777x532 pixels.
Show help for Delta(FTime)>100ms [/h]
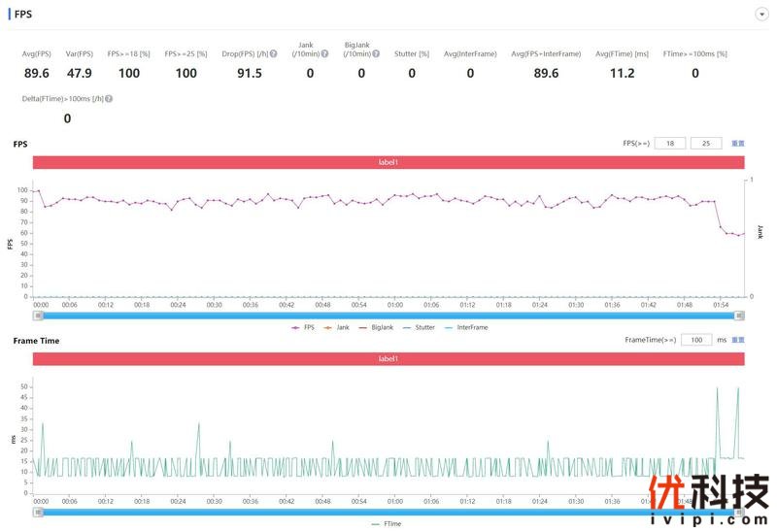point(108,99)
